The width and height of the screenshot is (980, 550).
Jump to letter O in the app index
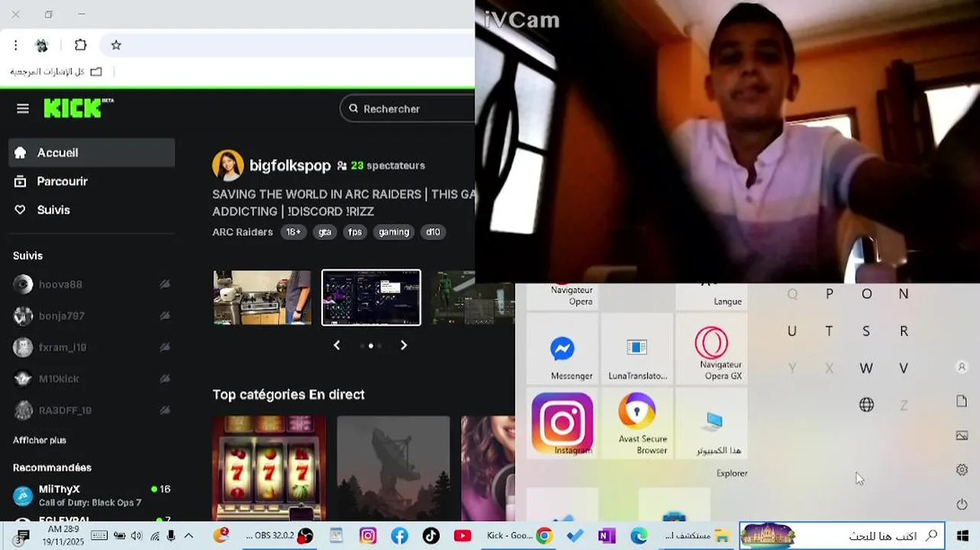pos(866,294)
